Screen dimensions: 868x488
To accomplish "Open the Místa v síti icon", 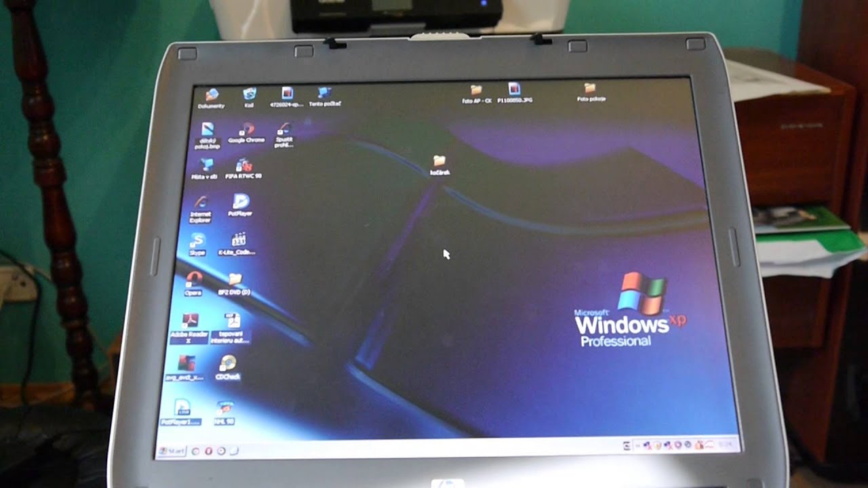I will click(205, 169).
